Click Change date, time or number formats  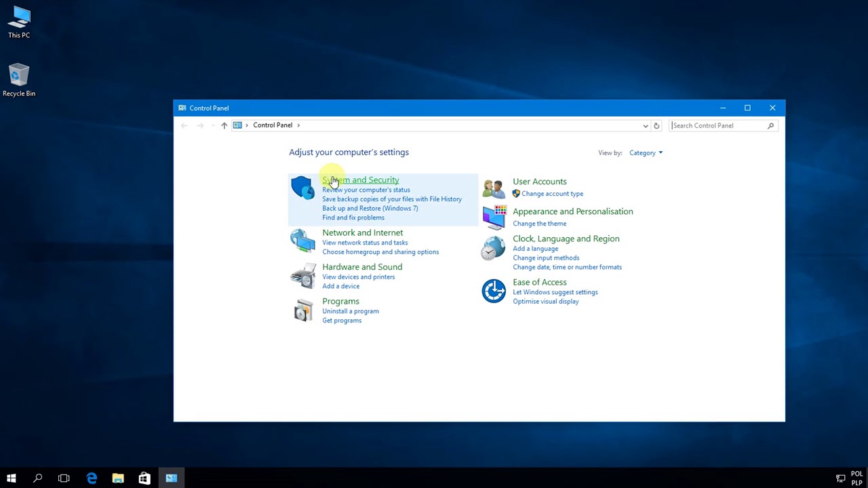568,267
